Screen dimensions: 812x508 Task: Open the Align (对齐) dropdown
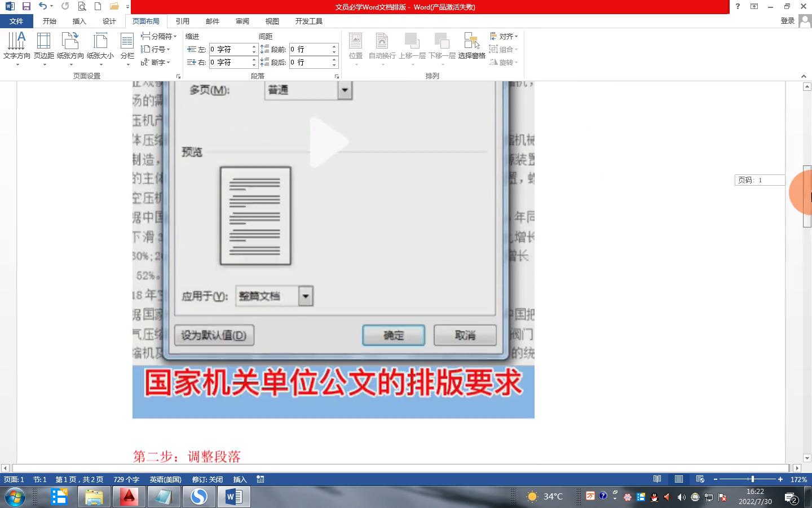coord(504,36)
